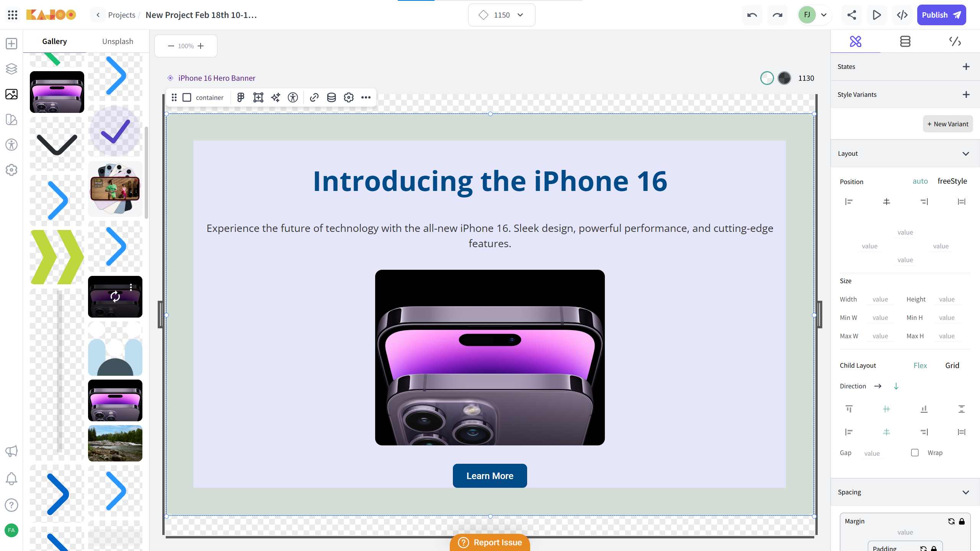This screenshot has height=551, width=980.
Task: Click the share icon in the top bar
Action: click(x=852, y=15)
